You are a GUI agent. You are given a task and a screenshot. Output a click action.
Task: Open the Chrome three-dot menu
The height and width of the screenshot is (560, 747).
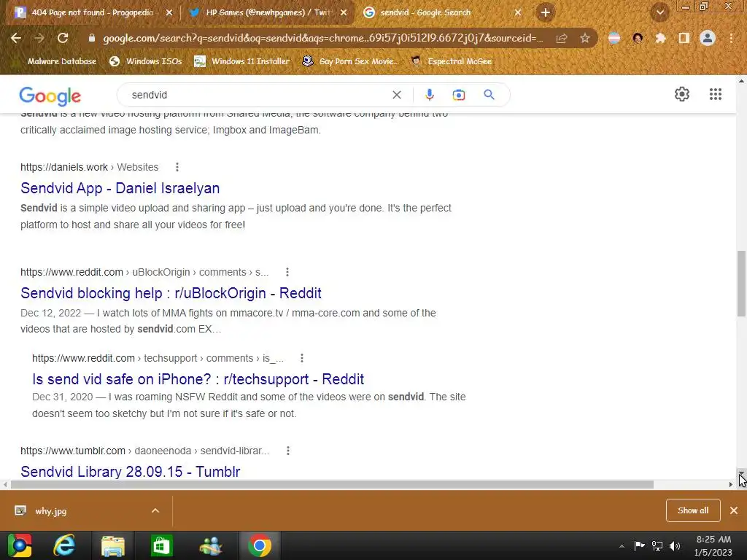pos(731,38)
